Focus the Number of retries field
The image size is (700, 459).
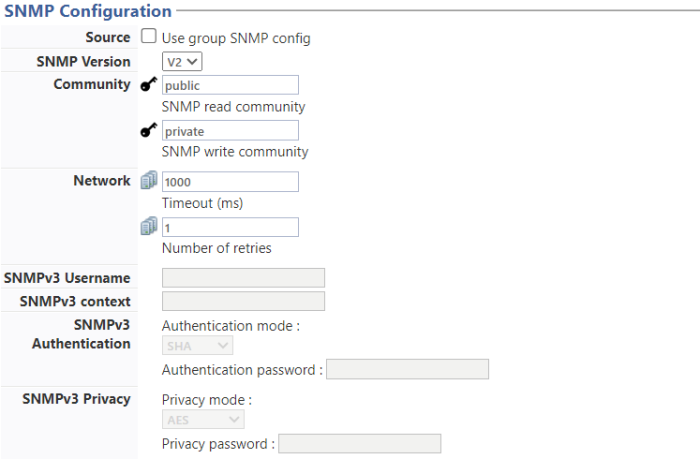[230, 227]
